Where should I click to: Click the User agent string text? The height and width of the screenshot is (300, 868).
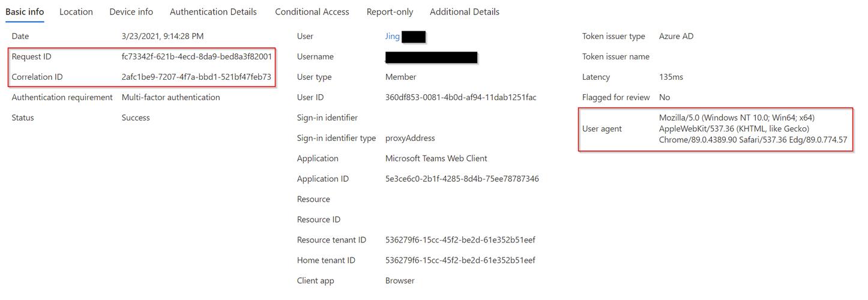753,129
